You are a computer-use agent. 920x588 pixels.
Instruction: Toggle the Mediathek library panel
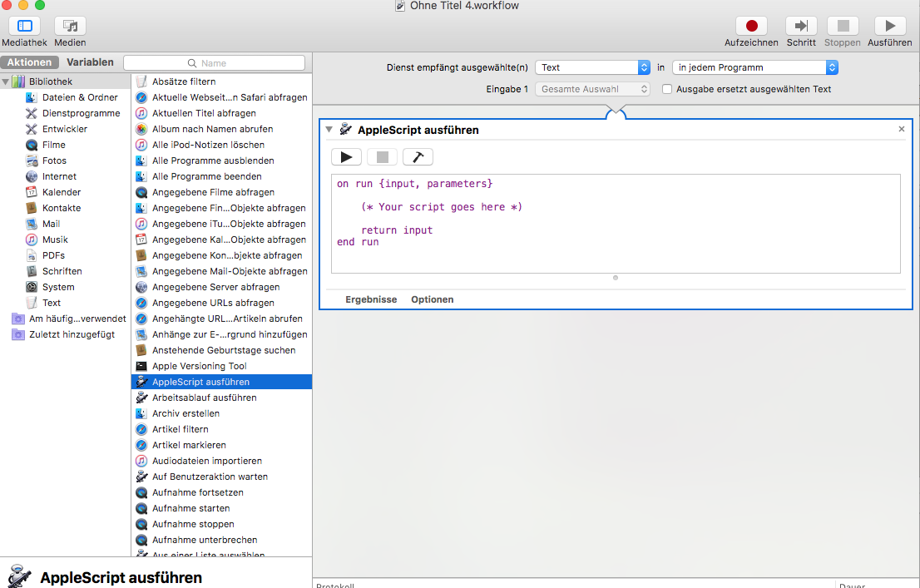click(24, 27)
